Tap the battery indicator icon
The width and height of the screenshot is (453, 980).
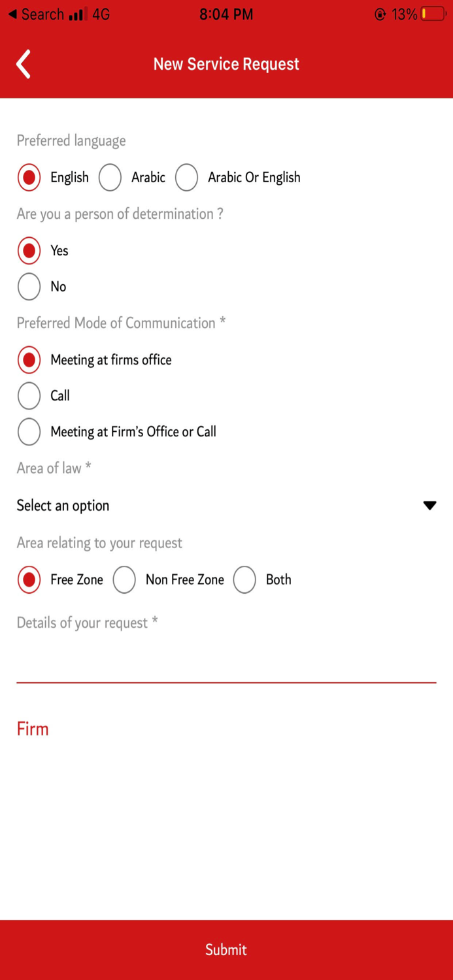point(433,14)
